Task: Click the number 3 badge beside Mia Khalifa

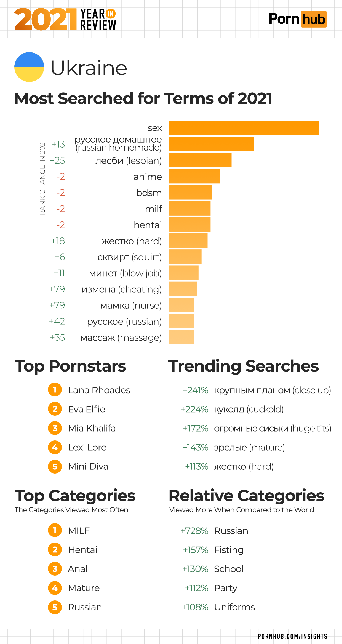Action: (x=55, y=428)
